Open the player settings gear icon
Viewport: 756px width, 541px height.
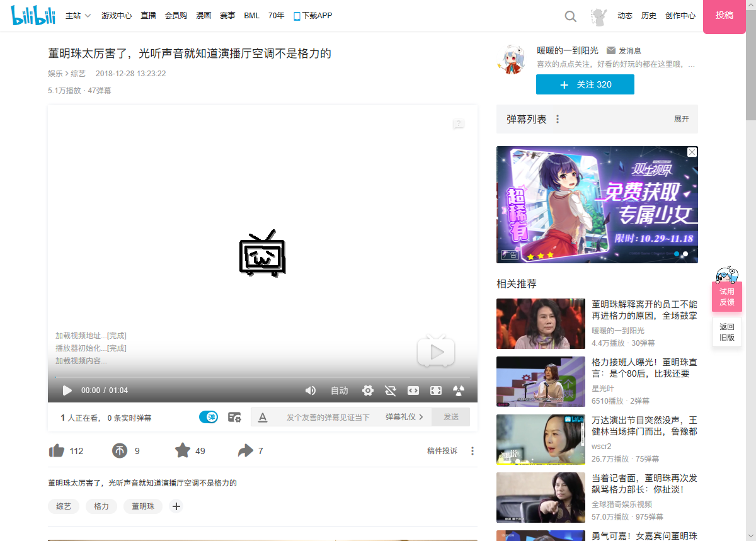point(367,390)
